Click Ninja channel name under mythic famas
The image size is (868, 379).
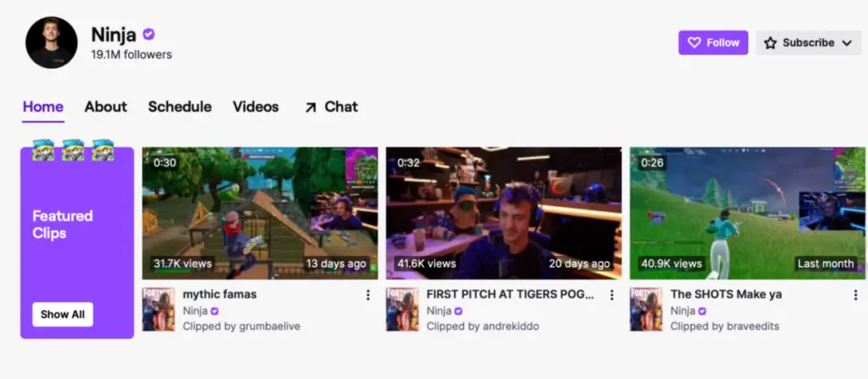click(195, 311)
